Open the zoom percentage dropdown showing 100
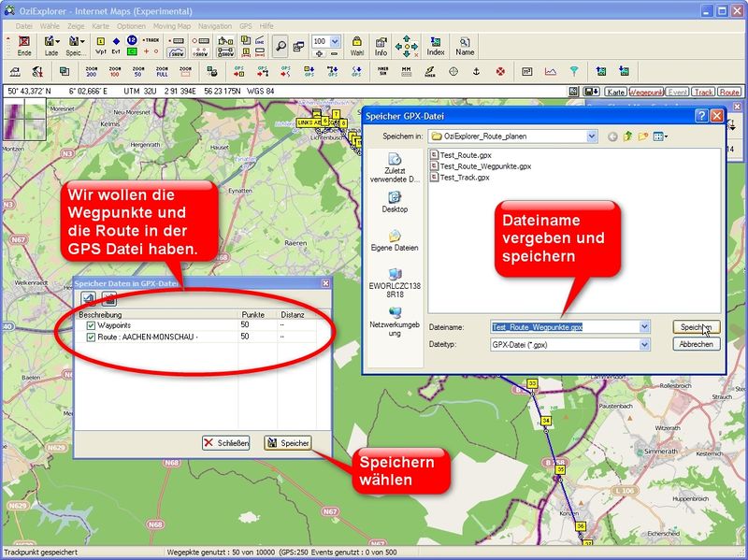The image size is (748, 560). (x=335, y=41)
